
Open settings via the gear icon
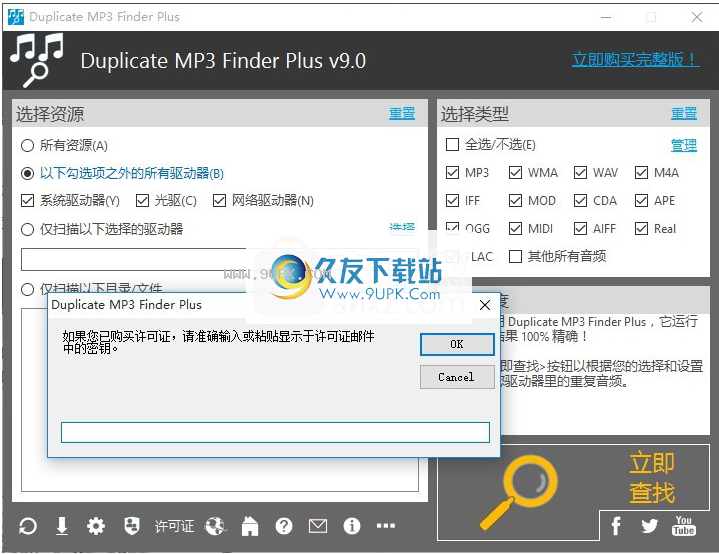(96, 526)
